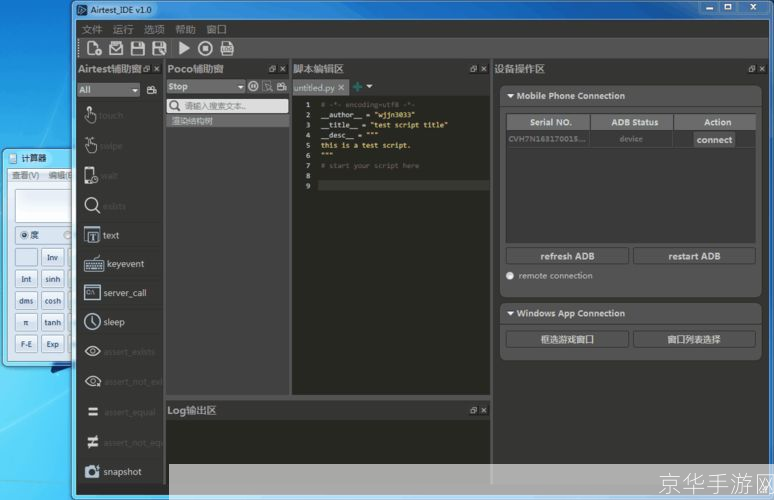Screen dimensions: 774x500
Task: Switch to untitled.py tab
Action: (314, 88)
